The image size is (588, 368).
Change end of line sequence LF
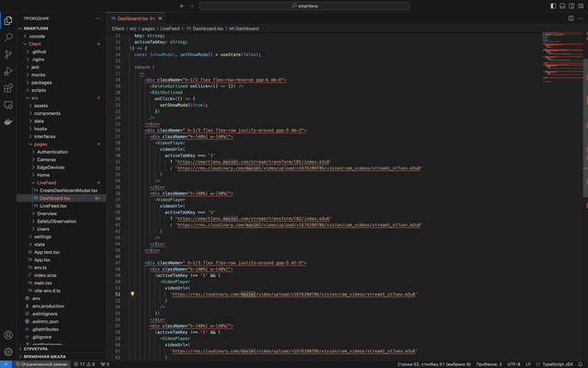pyautogui.click(x=528, y=364)
